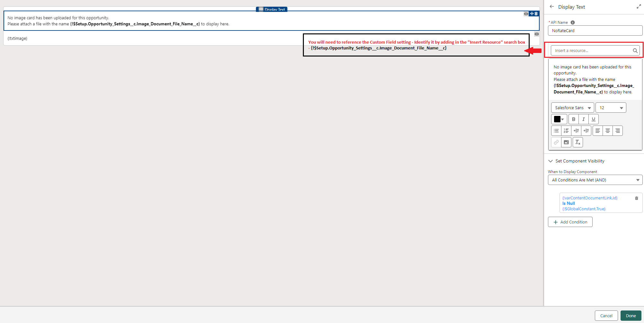
Task: Open the font size 12 dropdown
Action: click(x=611, y=108)
